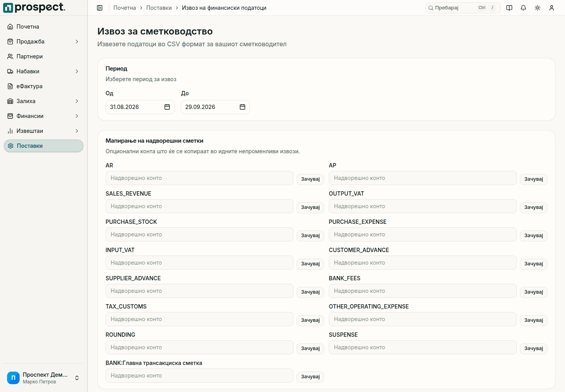Click the Почетна home icon in sidebar
Viewport: 565px width, 392px height.
click(10, 27)
